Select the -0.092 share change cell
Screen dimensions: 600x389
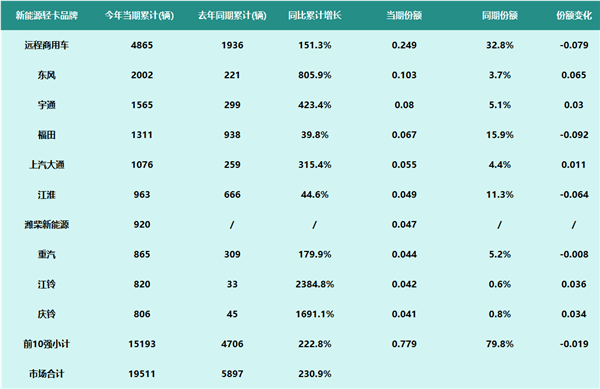[x=574, y=135]
